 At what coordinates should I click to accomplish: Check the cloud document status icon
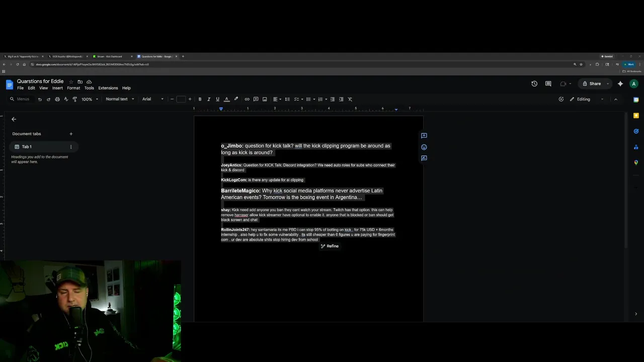pos(89,81)
